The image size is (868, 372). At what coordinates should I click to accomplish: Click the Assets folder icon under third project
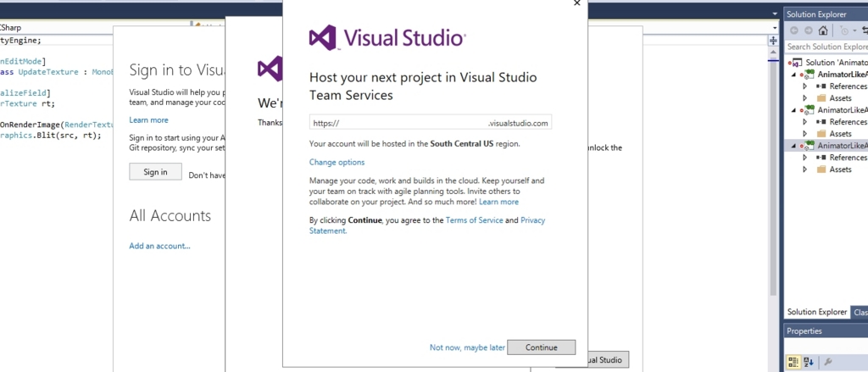(x=821, y=169)
